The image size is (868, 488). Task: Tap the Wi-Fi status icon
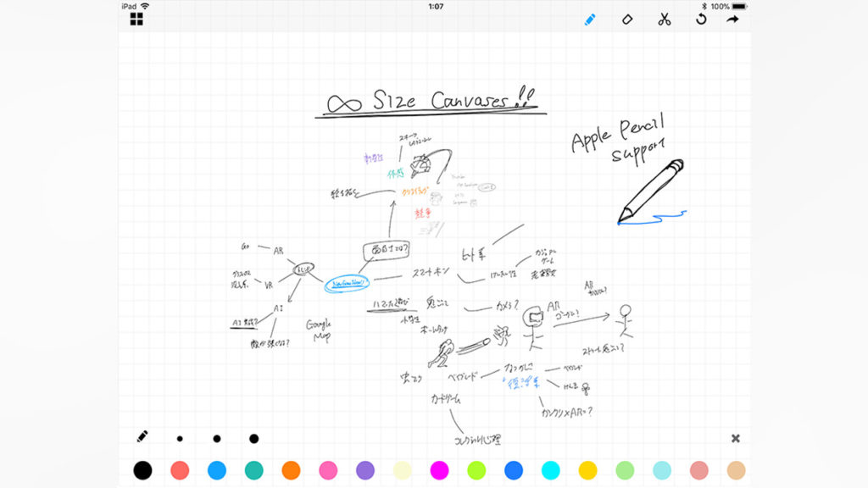(145, 6)
